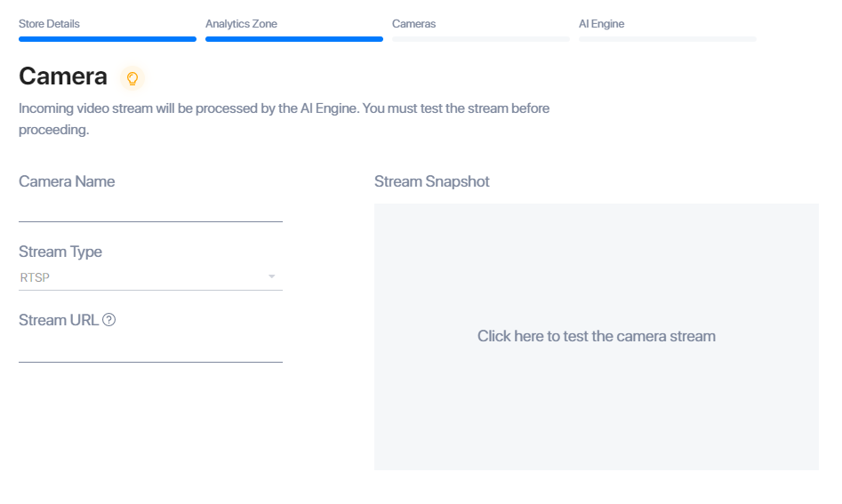Click the AI Engine gray progress bar
The height and width of the screenshot is (504, 842).
668,39
